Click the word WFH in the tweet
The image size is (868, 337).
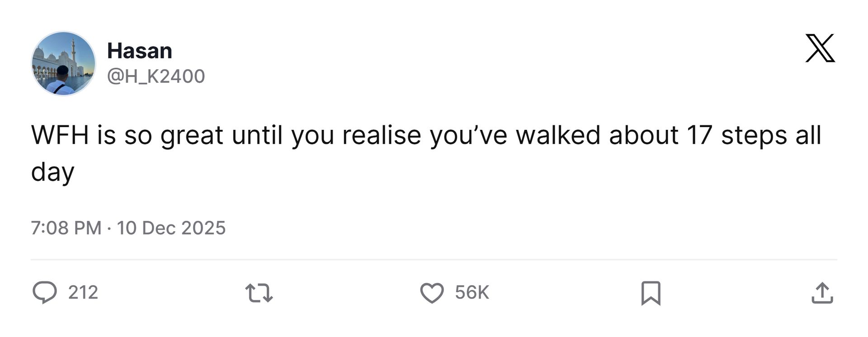(60, 135)
